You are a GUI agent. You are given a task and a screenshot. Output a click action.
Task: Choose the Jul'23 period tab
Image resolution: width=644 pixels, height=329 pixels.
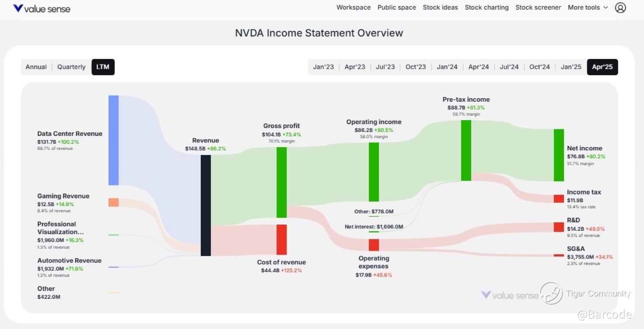point(385,67)
